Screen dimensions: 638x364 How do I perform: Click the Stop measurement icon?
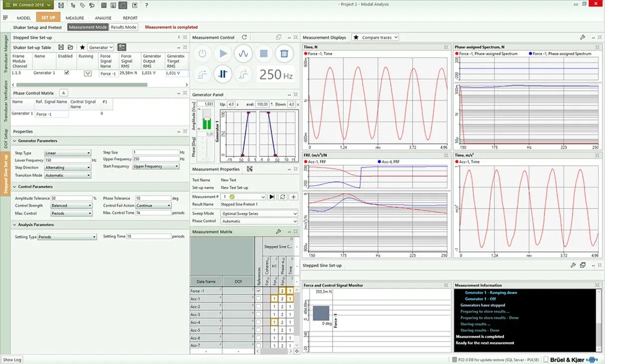tap(263, 53)
